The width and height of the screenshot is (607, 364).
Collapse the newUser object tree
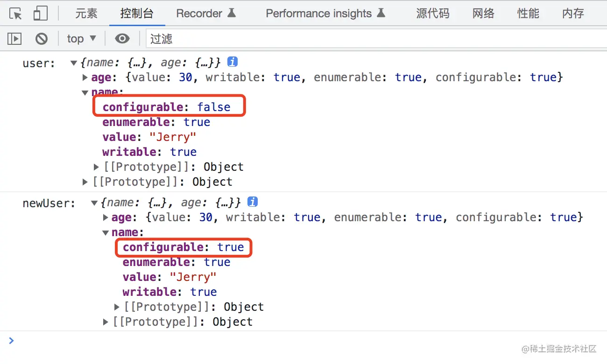pos(94,203)
